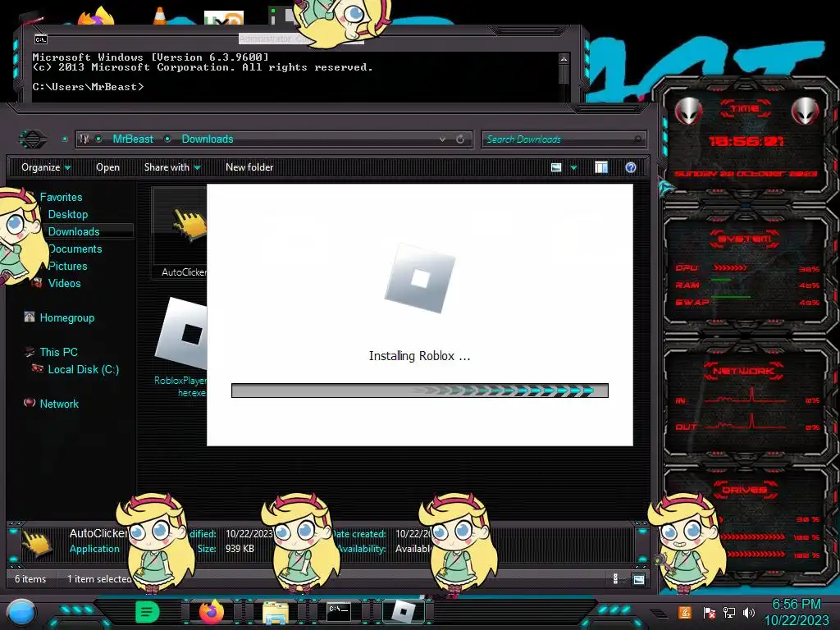Click the Command Prompt window system icon
Image resolution: width=840 pixels, height=630 pixels.
click(x=41, y=39)
